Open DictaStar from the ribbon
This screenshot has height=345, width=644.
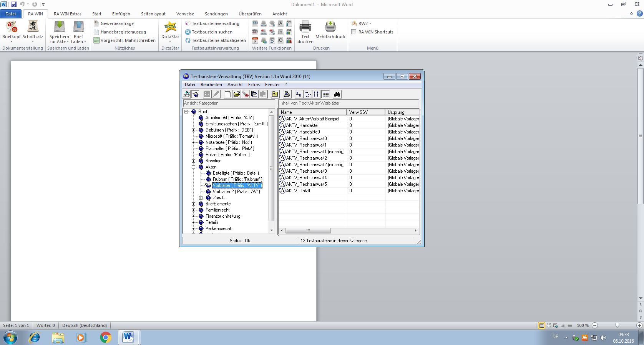point(170,32)
